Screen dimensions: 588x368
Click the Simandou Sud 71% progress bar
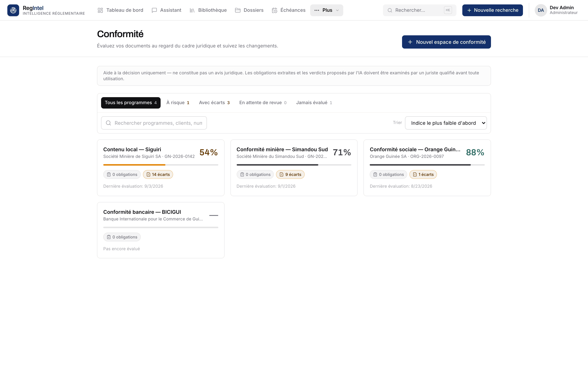[x=294, y=165]
